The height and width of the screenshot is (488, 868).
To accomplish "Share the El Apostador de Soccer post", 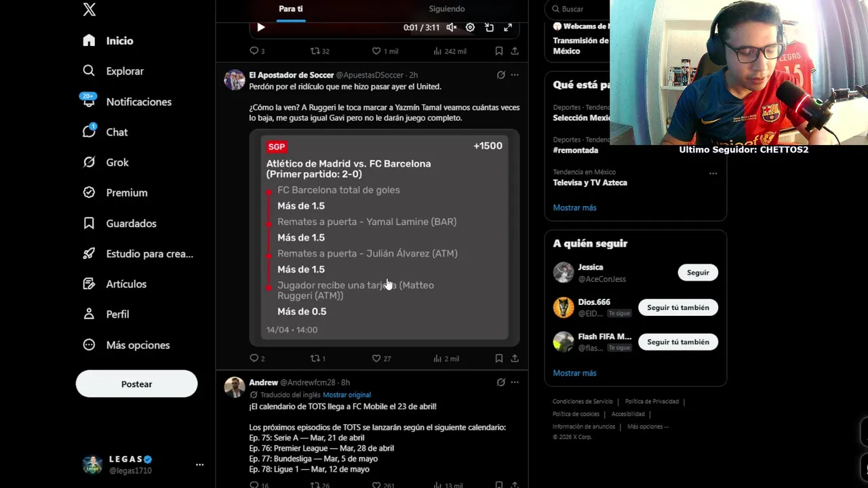I will point(515,359).
